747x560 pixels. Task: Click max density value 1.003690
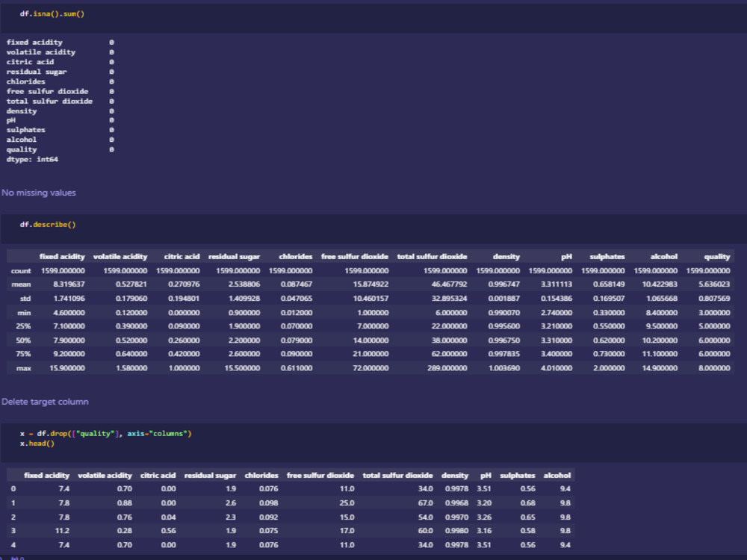click(x=504, y=368)
